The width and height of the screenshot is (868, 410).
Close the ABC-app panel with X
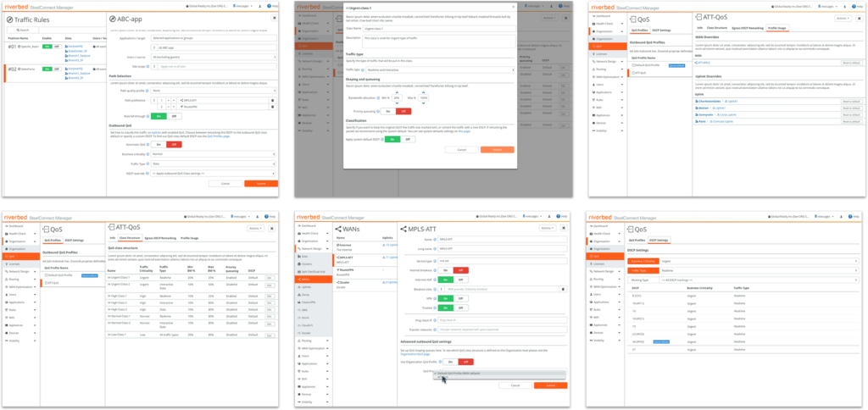[x=274, y=17]
